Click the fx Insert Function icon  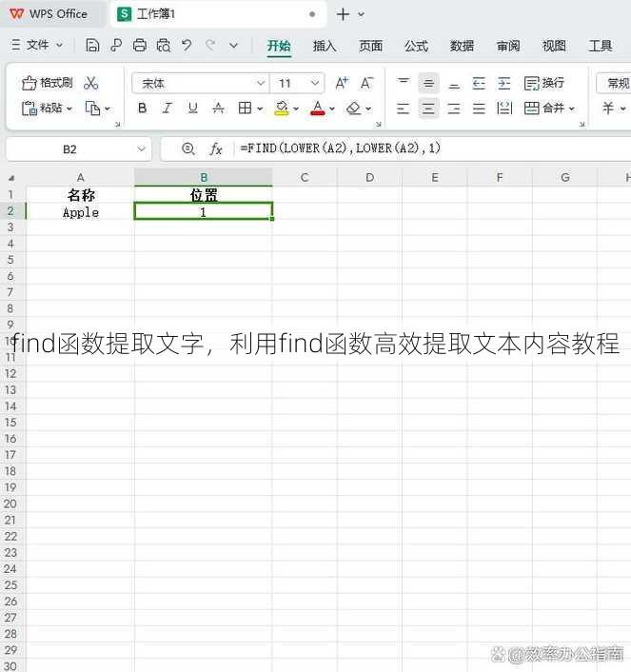tap(216, 148)
